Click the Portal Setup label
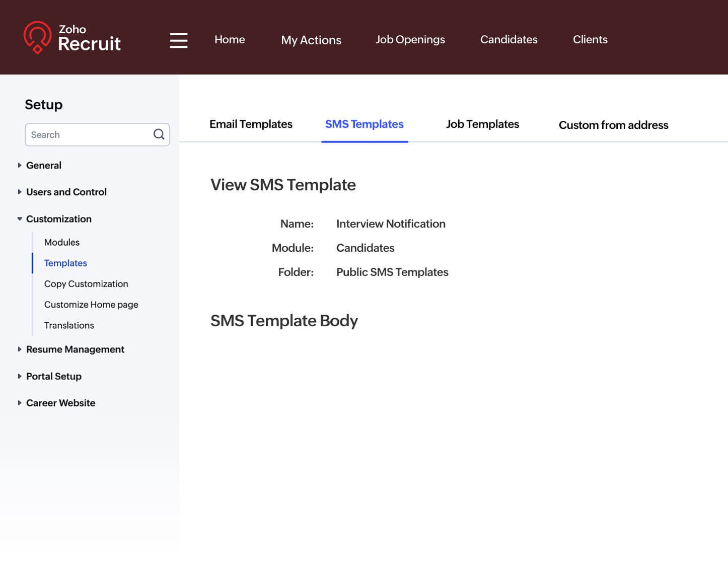This screenshot has height=574, width=728. pyautogui.click(x=54, y=376)
